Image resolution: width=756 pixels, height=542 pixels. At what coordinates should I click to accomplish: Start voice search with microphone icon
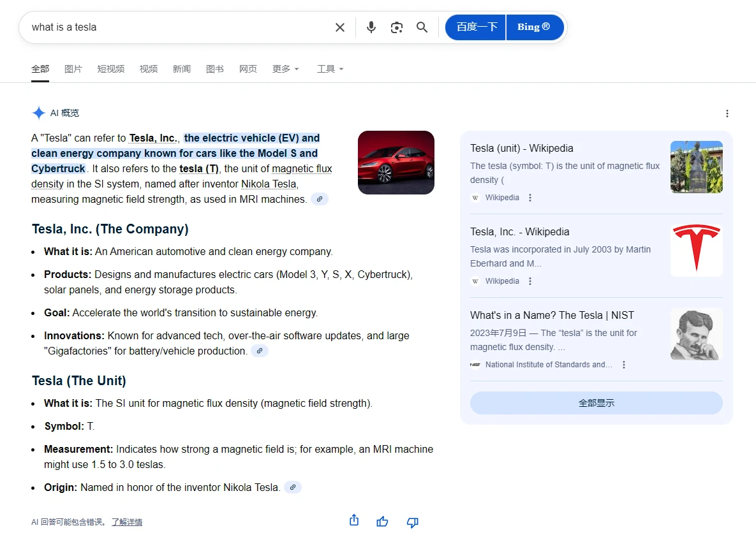click(x=371, y=27)
